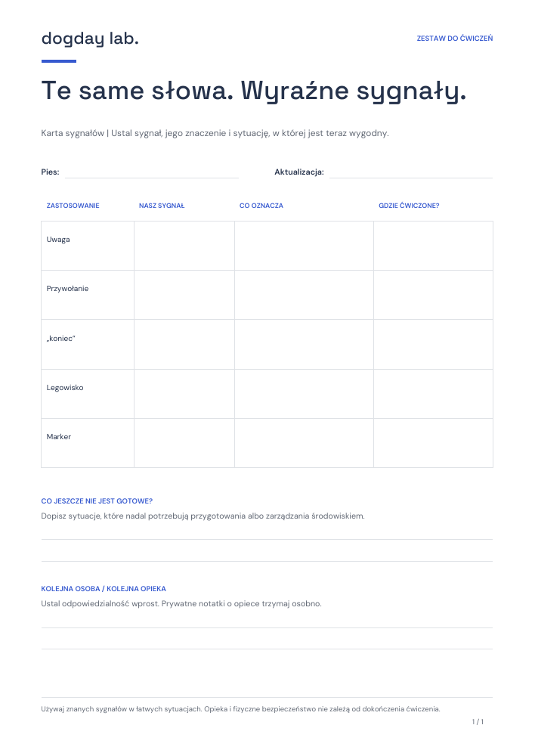Click the Przywołanie row label

pyautogui.click(x=67, y=288)
